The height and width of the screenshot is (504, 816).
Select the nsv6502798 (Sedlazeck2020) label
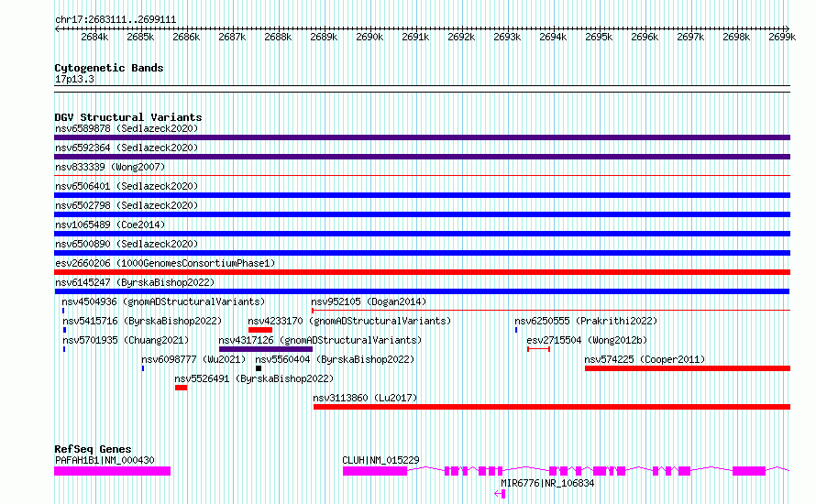127,205
